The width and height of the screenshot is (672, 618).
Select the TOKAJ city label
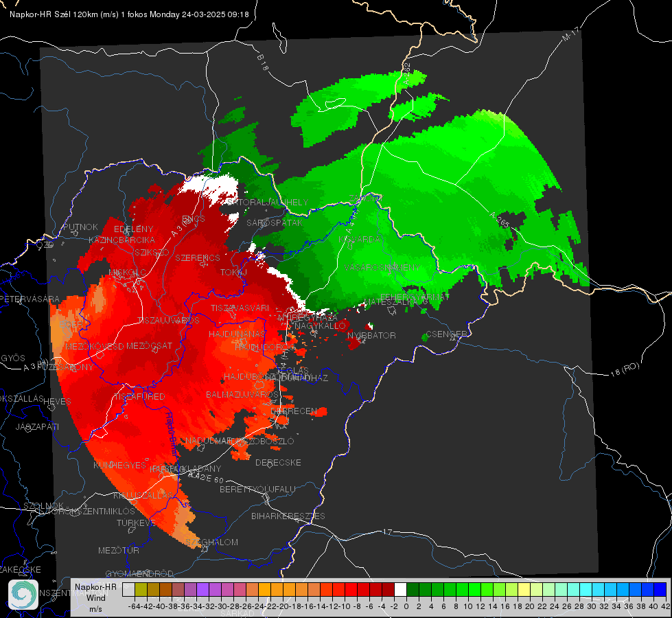coord(233,273)
